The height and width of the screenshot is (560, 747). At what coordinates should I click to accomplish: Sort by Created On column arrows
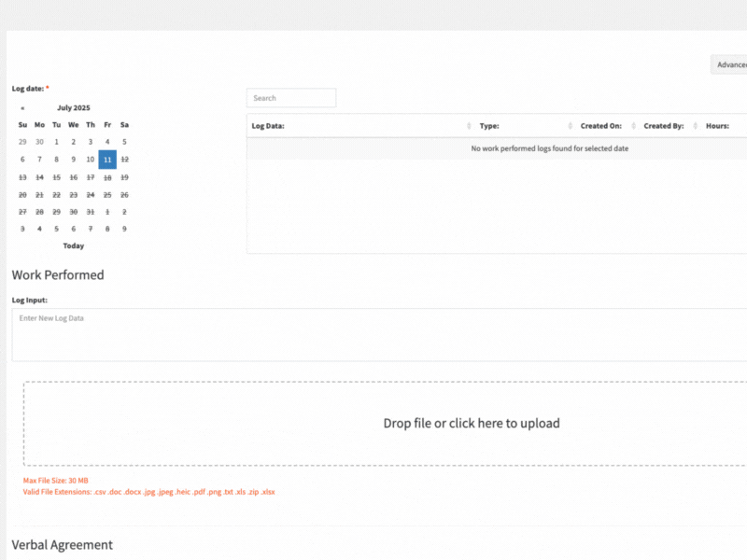[x=634, y=126]
